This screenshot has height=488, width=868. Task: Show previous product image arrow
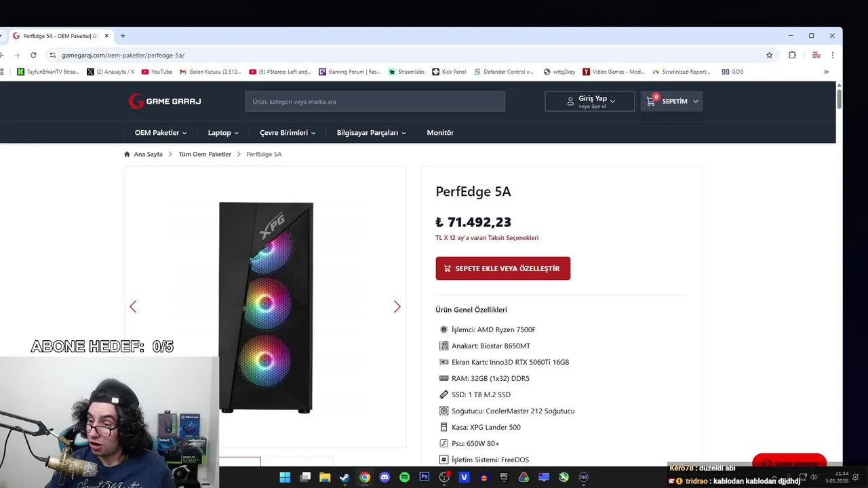tap(133, 306)
